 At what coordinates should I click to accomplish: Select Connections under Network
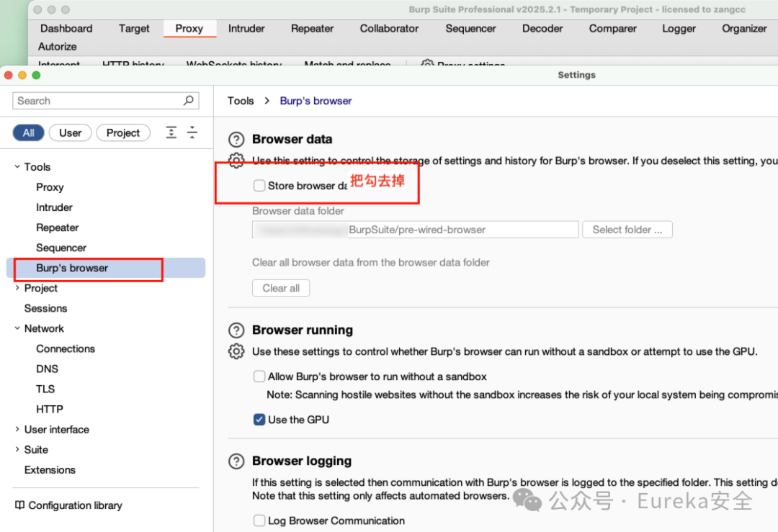[65, 348]
